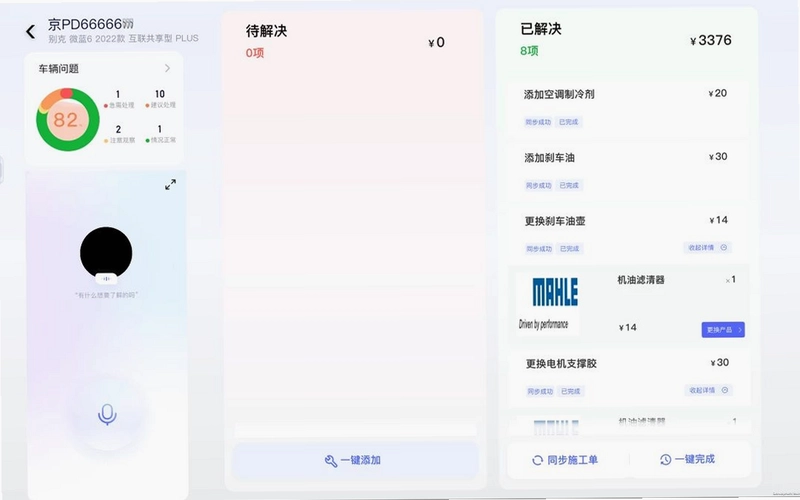The width and height of the screenshot is (800, 500).
Task: Open vehicle problems chevron arrow
Action: 167,68
